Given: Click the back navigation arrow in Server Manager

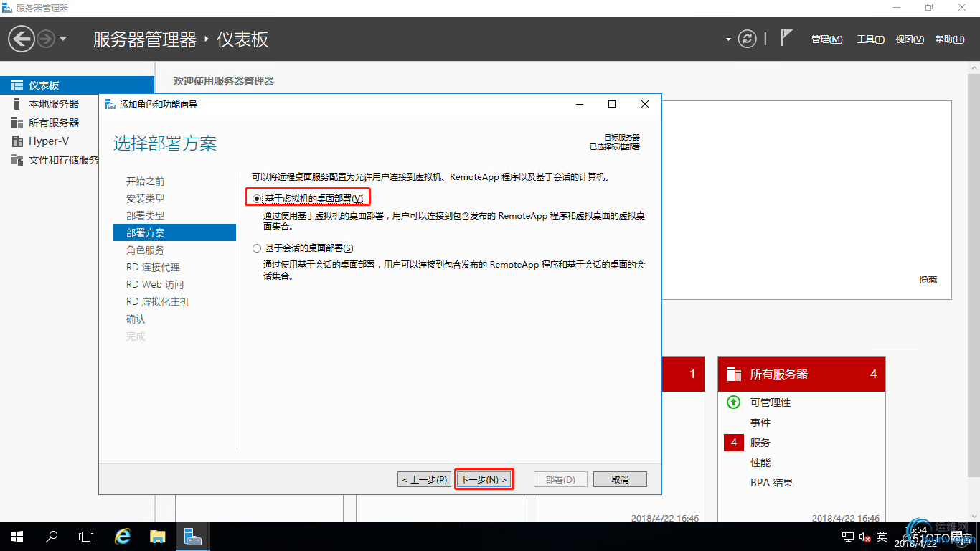Looking at the screenshot, I should (22, 39).
